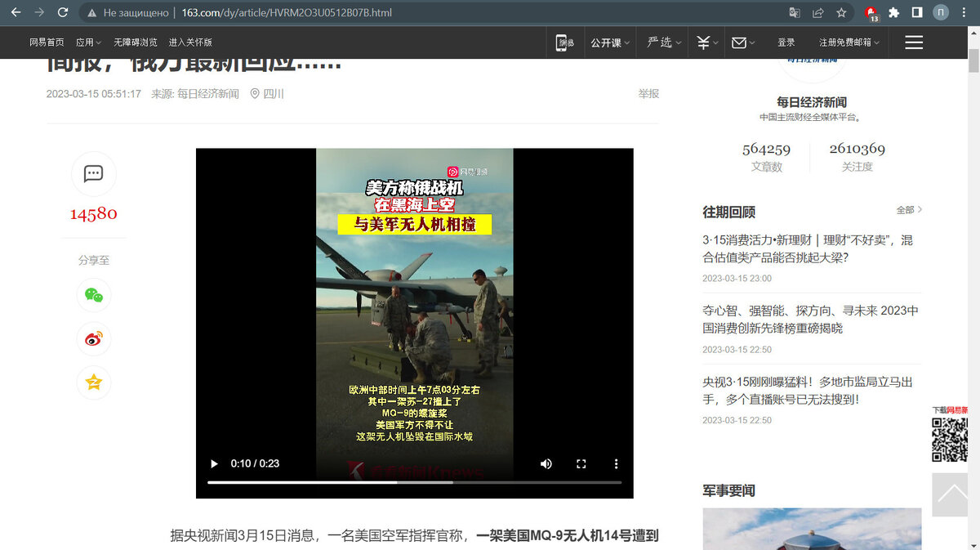Viewport: 980px width, 550px height.
Task: Click the 登录 login link
Action: tap(786, 42)
